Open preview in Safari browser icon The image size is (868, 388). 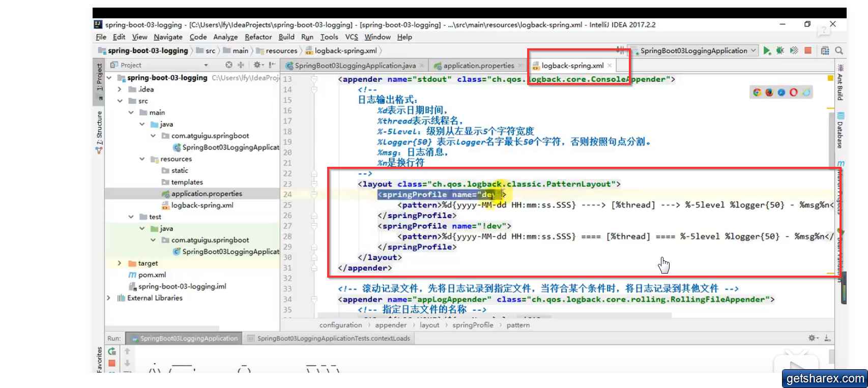pos(781,92)
